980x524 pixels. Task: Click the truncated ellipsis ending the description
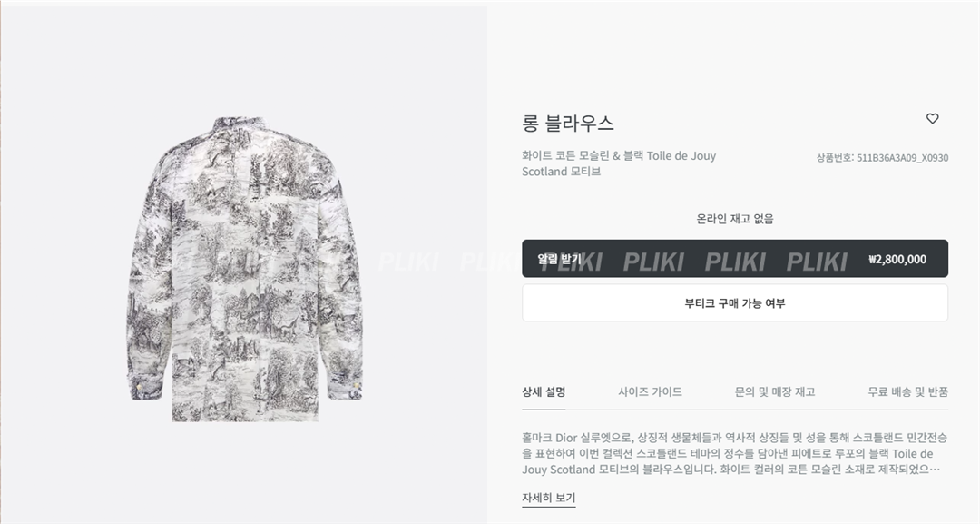pos(935,470)
